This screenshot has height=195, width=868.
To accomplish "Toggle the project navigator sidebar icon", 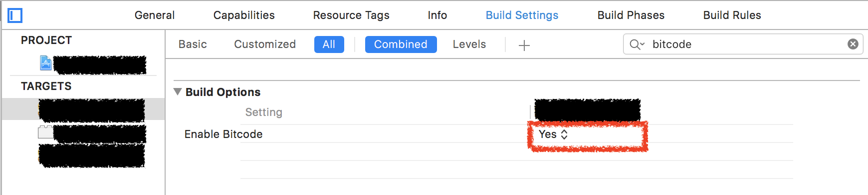I will [15, 15].
